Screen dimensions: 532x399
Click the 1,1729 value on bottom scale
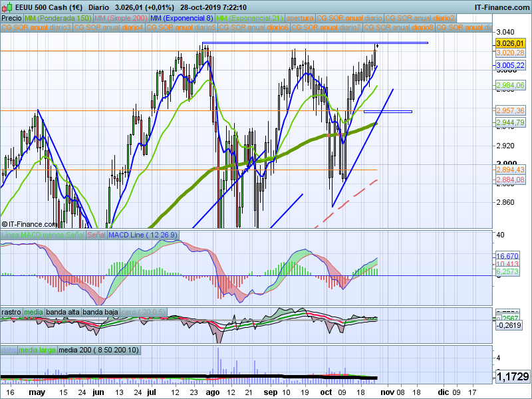[x=511, y=377]
